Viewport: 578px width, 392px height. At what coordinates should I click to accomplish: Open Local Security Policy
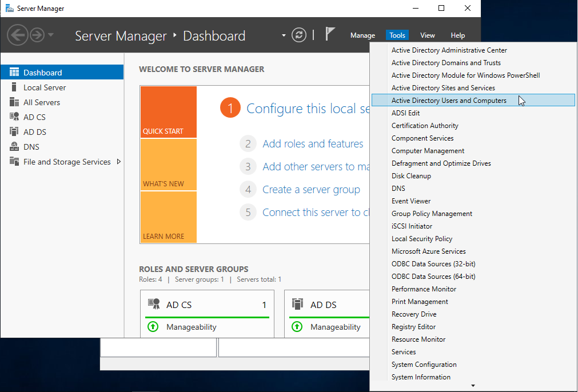point(473,239)
